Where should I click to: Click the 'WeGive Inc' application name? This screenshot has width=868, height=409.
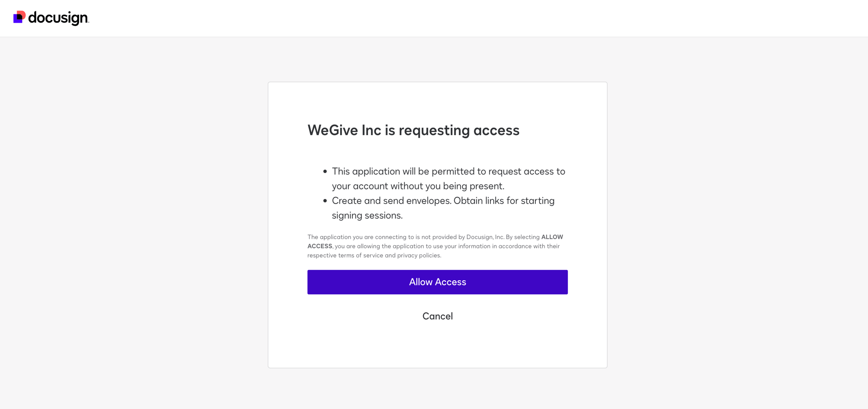point(345,130)
